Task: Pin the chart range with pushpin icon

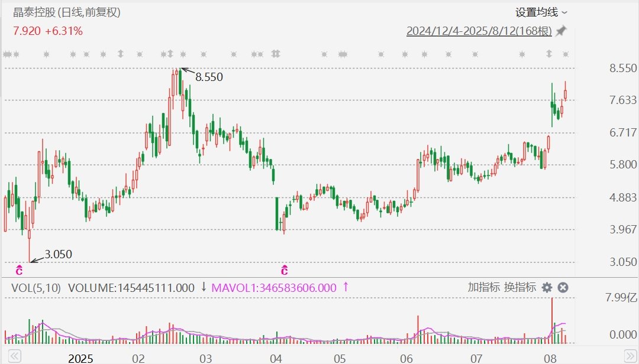Action: [561, 31]
